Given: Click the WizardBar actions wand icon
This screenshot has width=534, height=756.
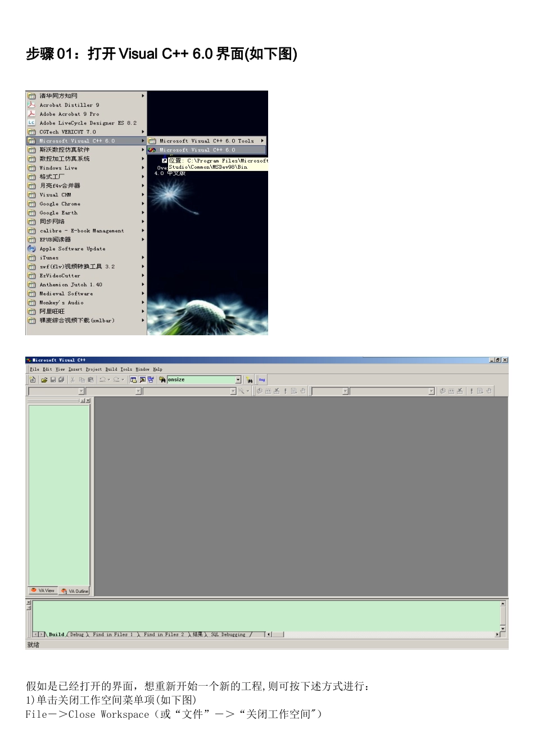Looking at the screenshot, I should 242,390.
